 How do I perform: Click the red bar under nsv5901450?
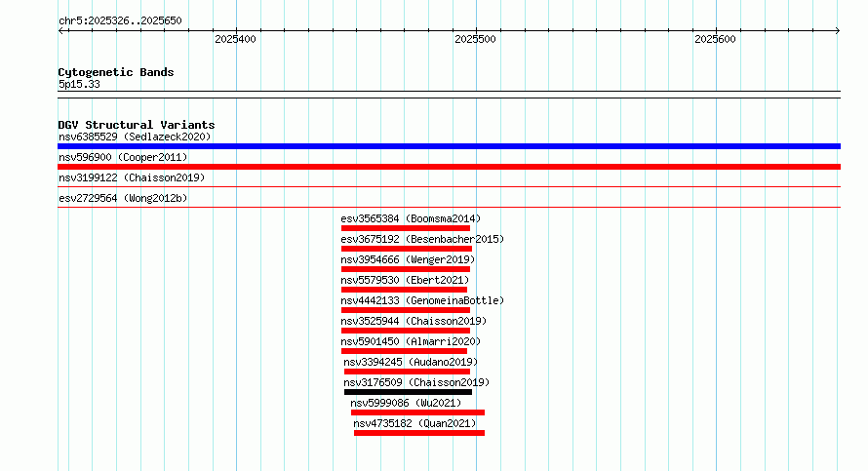(404, 351)
